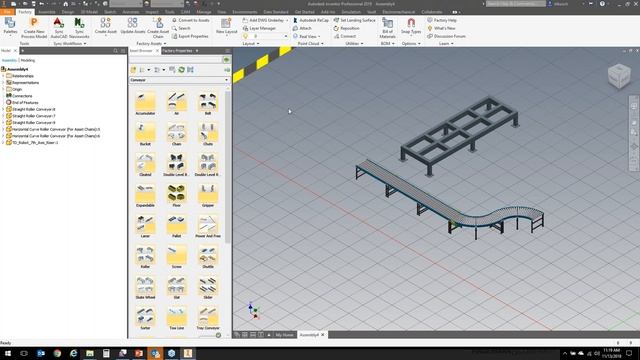Screen dimensions: 640x360
Task: Expand the Point Cloud panel dropdown
Action: point(311,43)
